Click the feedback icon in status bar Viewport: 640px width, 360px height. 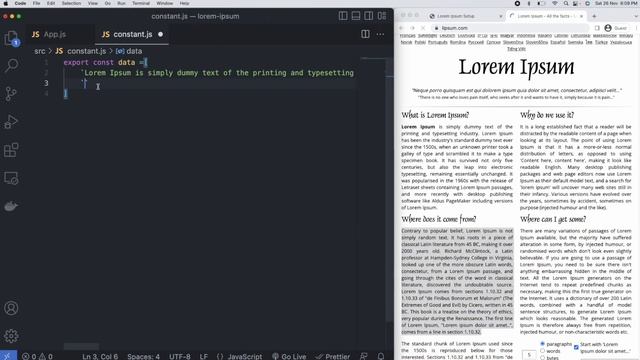(x=364, y=356)
